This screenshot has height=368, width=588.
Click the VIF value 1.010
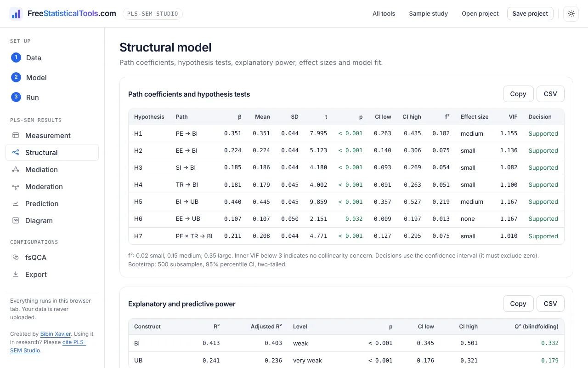(509, 236)
